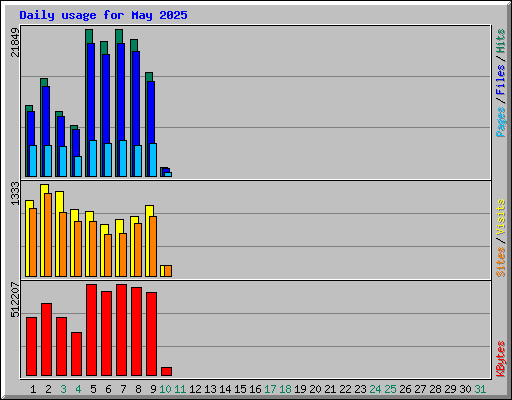The image size is (512, 400).
Task: Click the orange Sites bar for day 2
Action: pyautogui.click(x=48, y=235)
